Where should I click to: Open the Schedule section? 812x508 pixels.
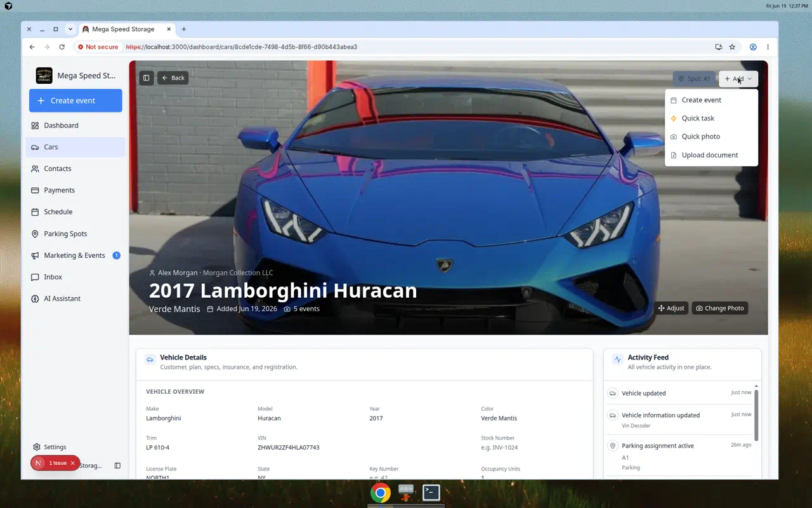click(x=75, y=211)
